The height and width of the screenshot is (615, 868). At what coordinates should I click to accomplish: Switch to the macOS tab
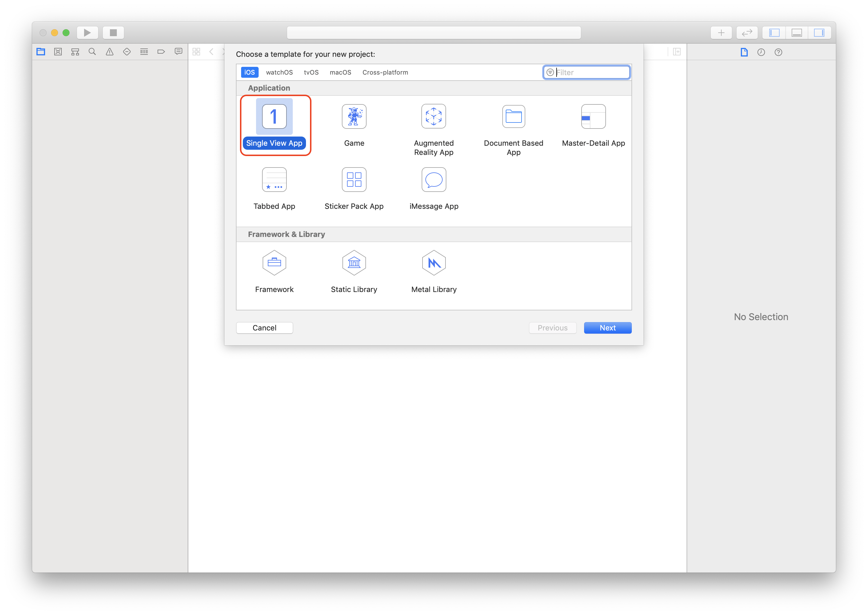340,72
